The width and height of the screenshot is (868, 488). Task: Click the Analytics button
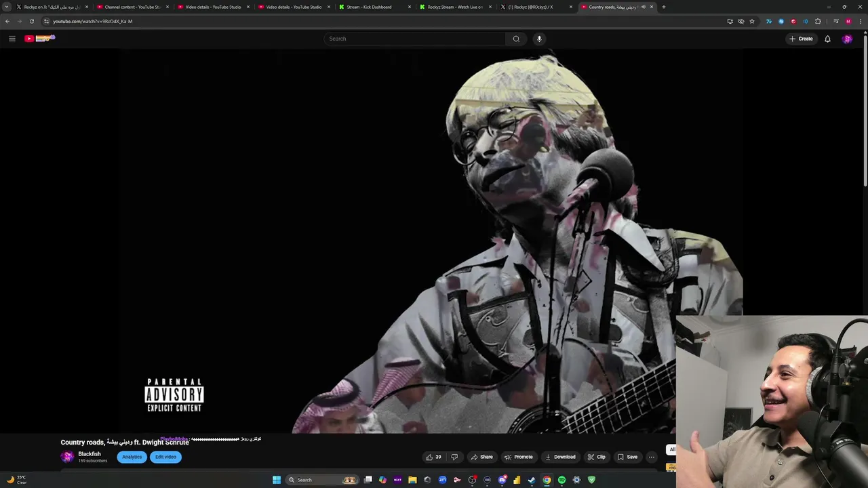pos(132,457)
